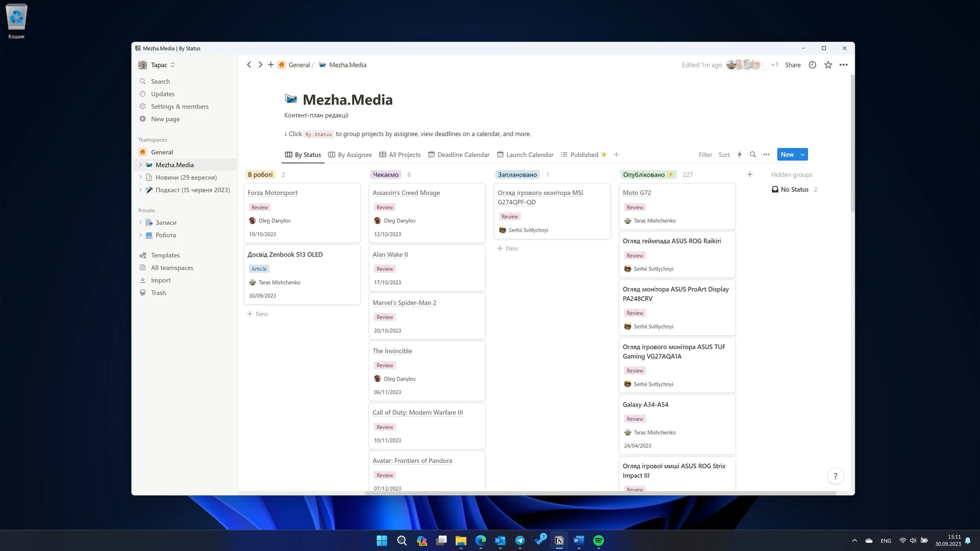
Task: Switch to the All Projects view
Action: pos(400,155)
